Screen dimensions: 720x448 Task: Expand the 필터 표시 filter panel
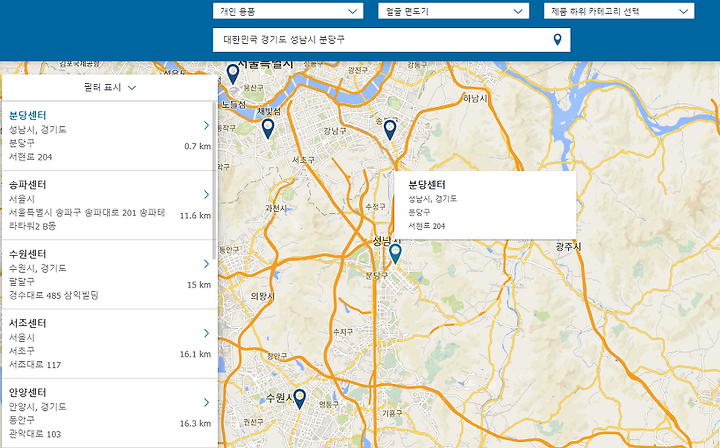pos(110,87)
